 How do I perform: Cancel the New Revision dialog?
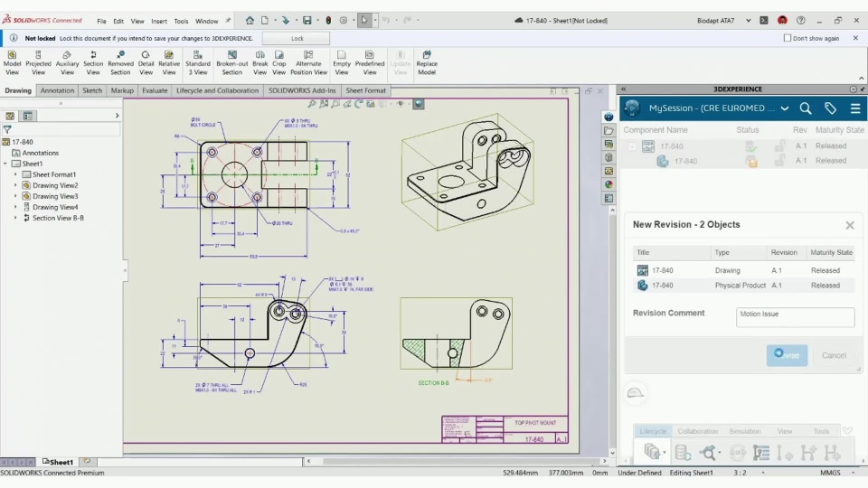834,355
